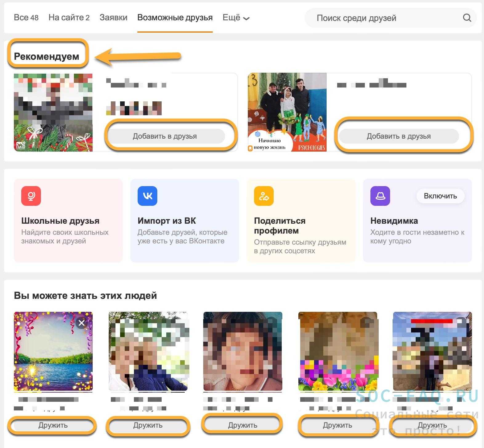The height and width of the screenshot is (448, 484).
Task: Click the search magnifier icon
Action: [x=467, y=18]
